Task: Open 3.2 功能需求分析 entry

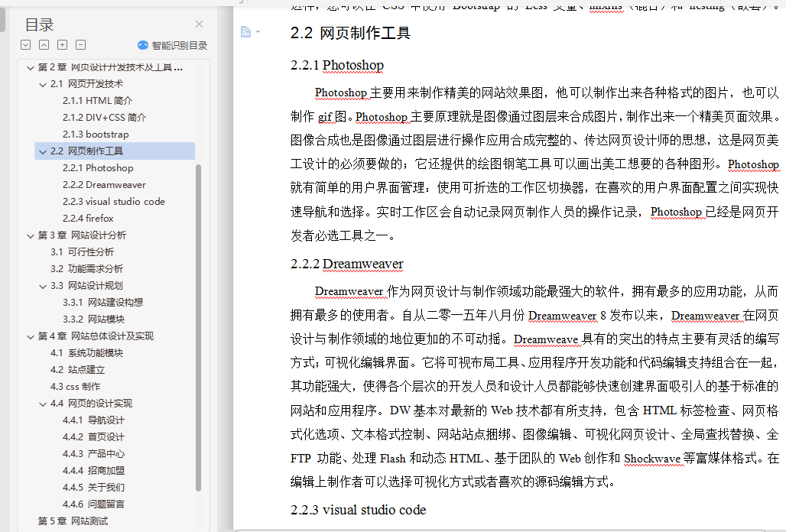Action: [x=86, y=268]
